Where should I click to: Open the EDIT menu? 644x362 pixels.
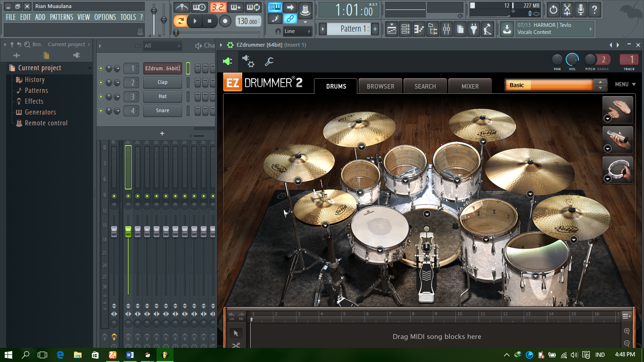(25, 17)
